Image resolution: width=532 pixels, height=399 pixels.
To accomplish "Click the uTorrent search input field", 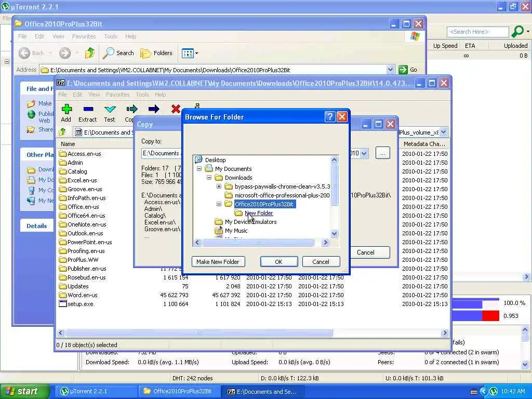I will tap(477, 32).
